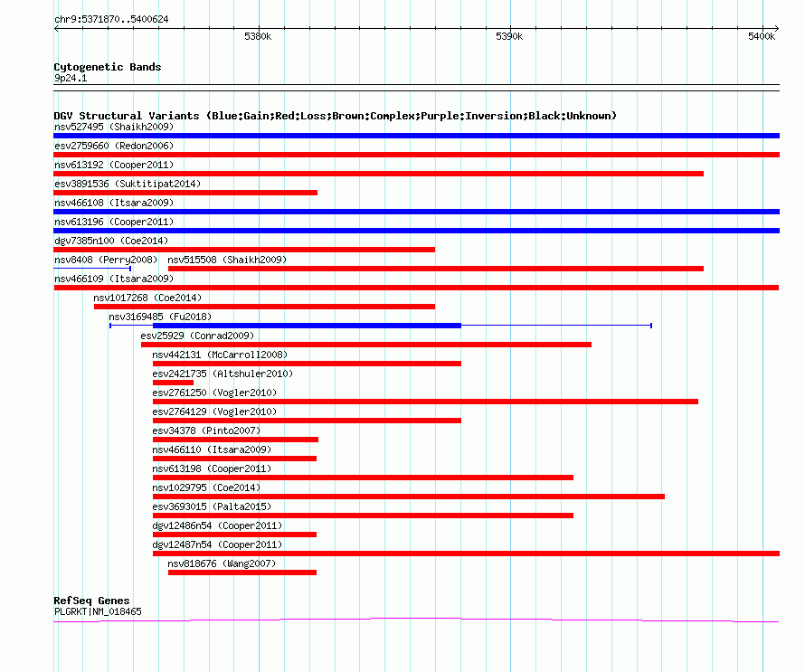The image size is (805, 672).
Task: Open the esv2761250 (Vogler2010) label
Action: (x=214, y=393)
